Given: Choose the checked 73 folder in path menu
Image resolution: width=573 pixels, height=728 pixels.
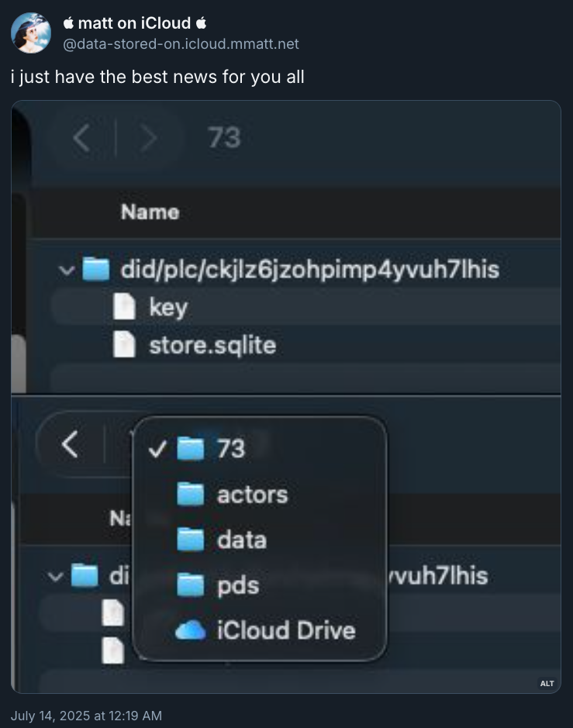Looking at the screenshot, I should point(230,448).
